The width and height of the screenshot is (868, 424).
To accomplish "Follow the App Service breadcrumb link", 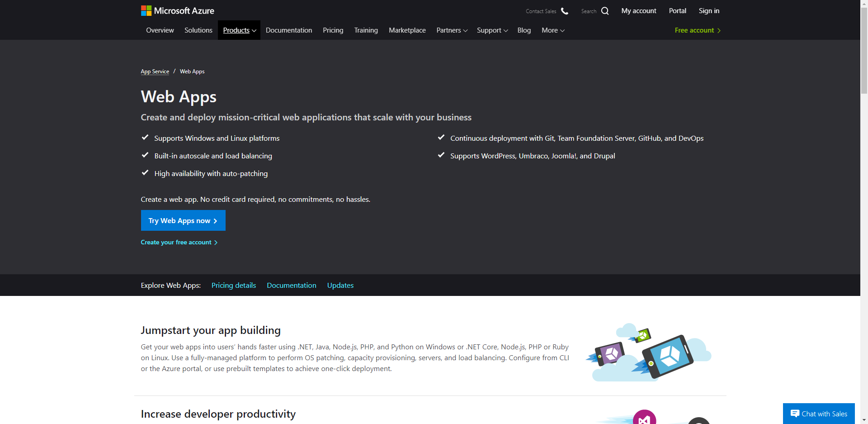I will pos(155,71).
